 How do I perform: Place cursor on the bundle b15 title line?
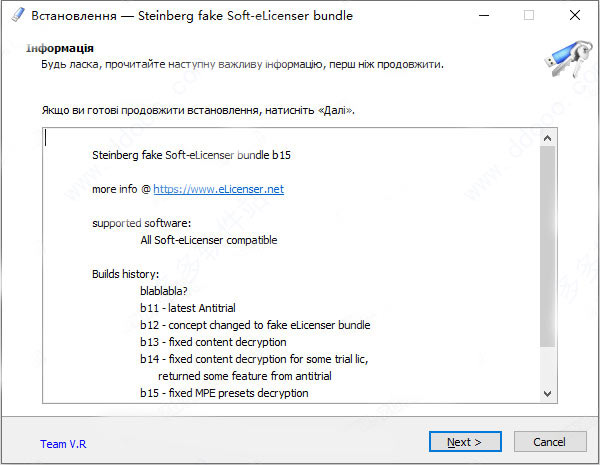click(197, 155)
